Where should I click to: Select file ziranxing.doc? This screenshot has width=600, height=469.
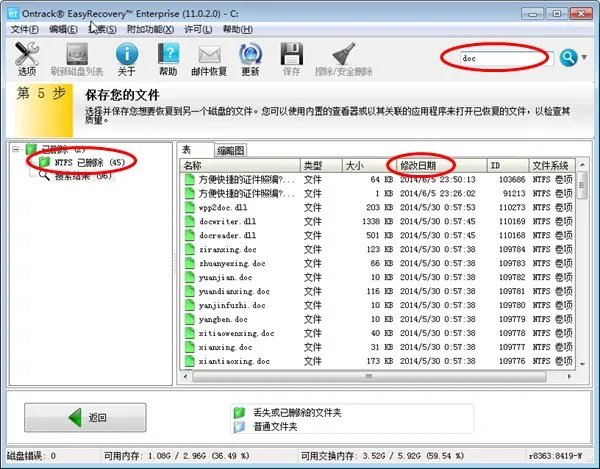pos(227,249)
